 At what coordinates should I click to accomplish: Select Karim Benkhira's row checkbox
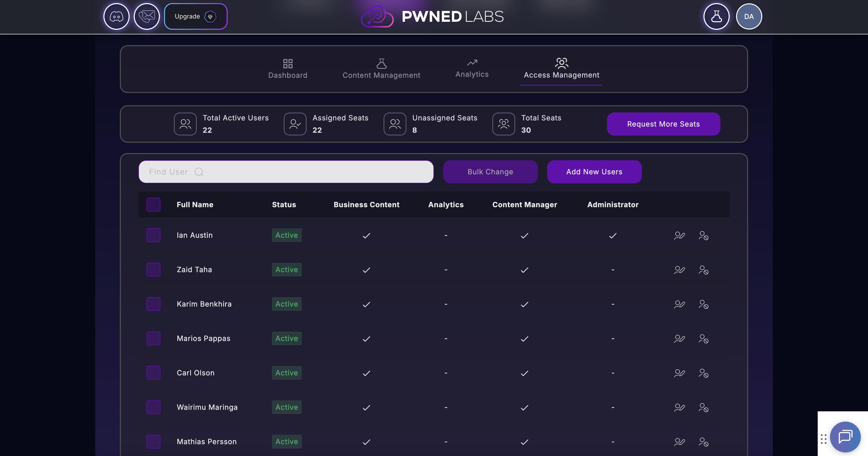point(153,304)
